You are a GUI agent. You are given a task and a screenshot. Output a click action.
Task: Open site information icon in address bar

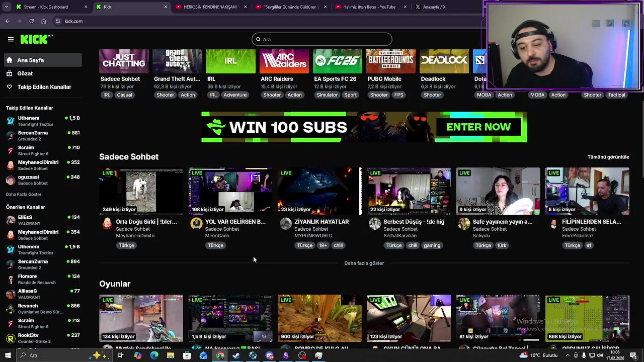pyautogui.click(x=58, y=21)
